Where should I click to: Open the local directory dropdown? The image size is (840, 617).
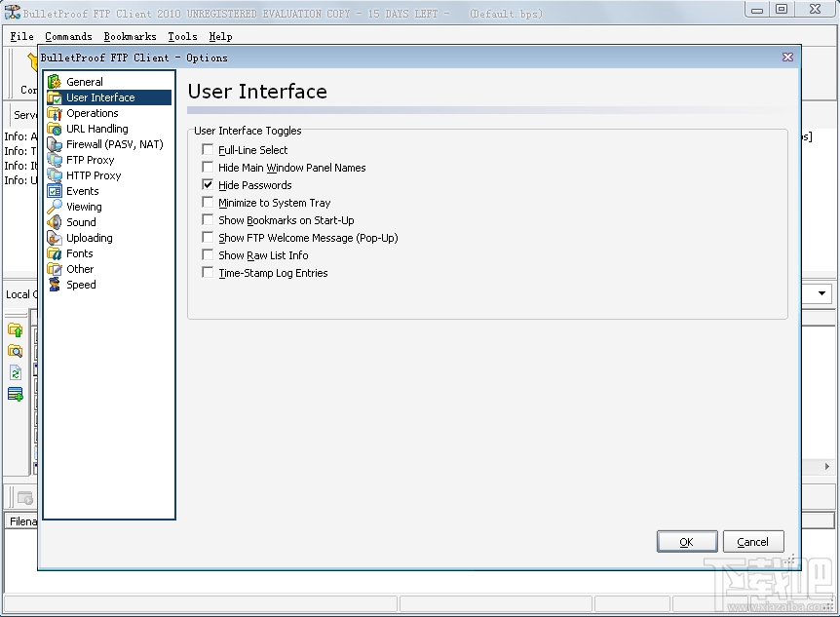click(820, 293)
